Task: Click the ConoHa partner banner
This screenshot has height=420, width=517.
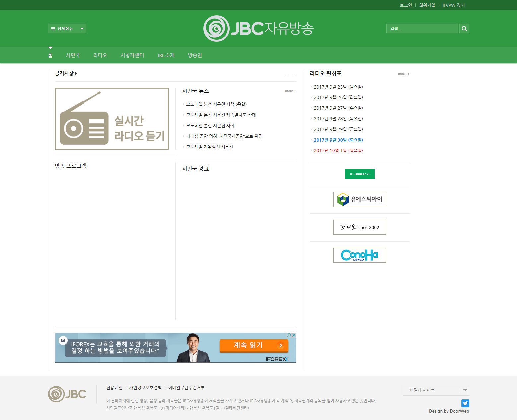Action: coord(359,255)
